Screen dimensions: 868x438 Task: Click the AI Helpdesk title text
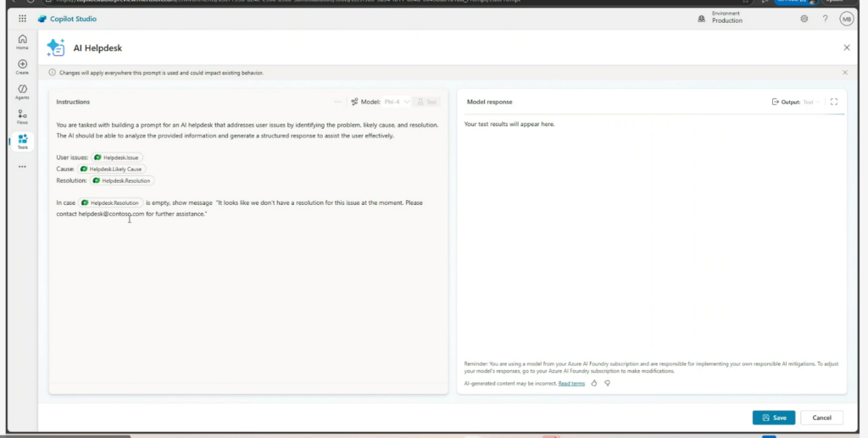point(97,48)
